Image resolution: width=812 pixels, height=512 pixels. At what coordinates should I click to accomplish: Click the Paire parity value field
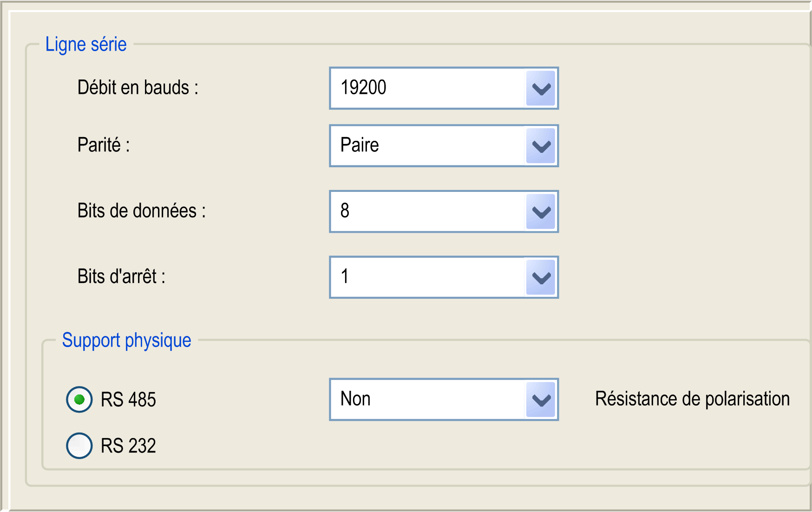click(427, 146)
